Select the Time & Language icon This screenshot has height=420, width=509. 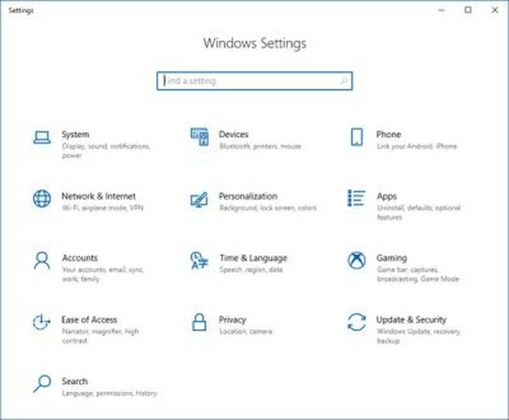(199, 261)
